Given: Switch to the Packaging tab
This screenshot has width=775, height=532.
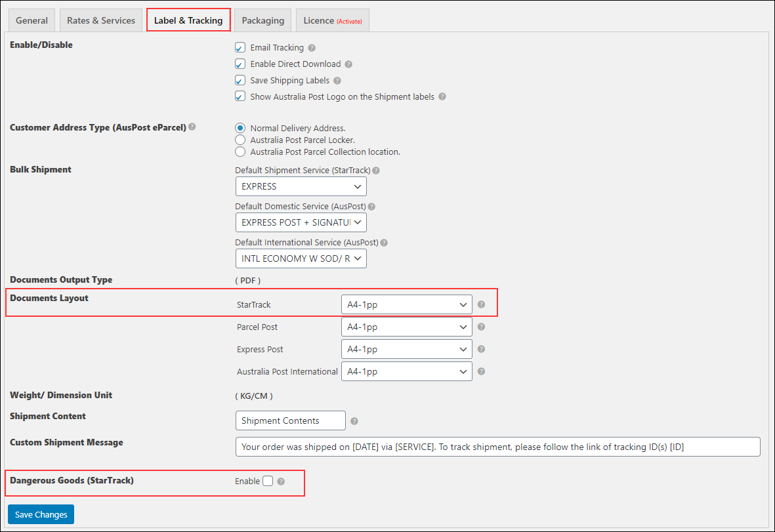Looking at the screenshot, I should (x=262, y=20).
